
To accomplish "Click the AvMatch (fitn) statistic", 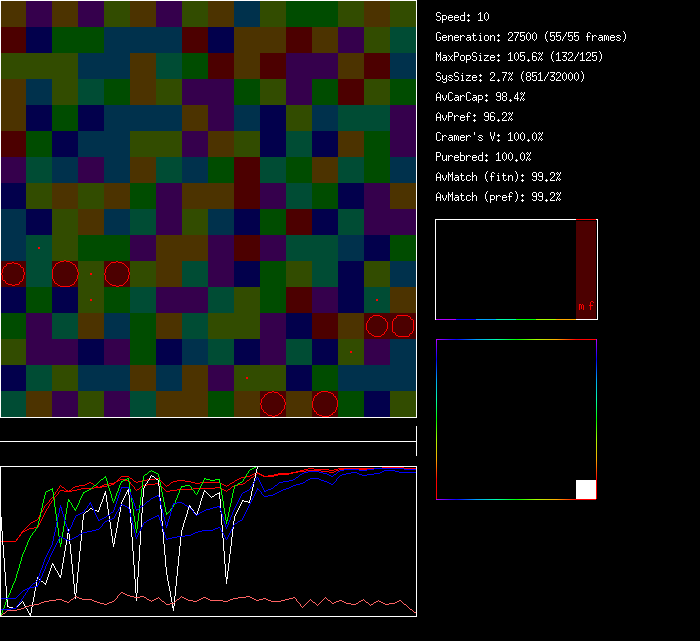I will point(499,177).
